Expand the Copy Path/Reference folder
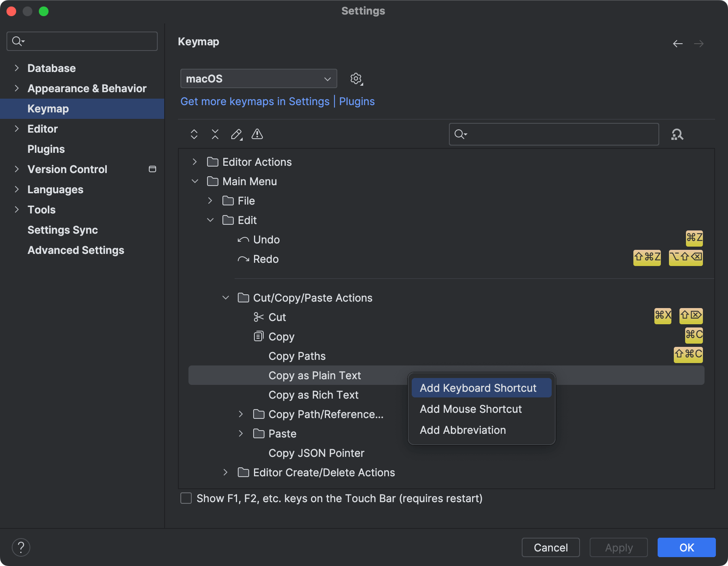Viewport: 728px width, 566px height. pos(241,414)
